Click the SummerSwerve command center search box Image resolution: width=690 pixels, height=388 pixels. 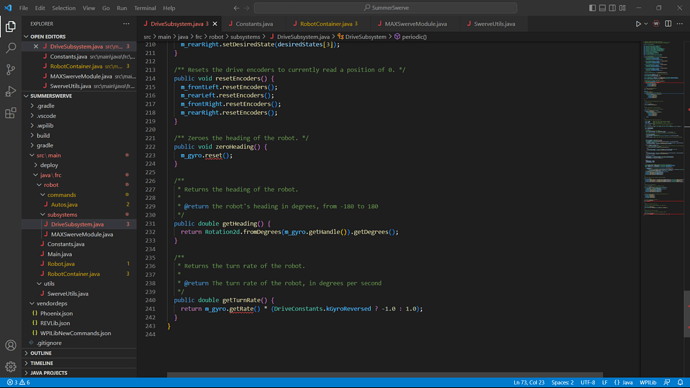385,8
